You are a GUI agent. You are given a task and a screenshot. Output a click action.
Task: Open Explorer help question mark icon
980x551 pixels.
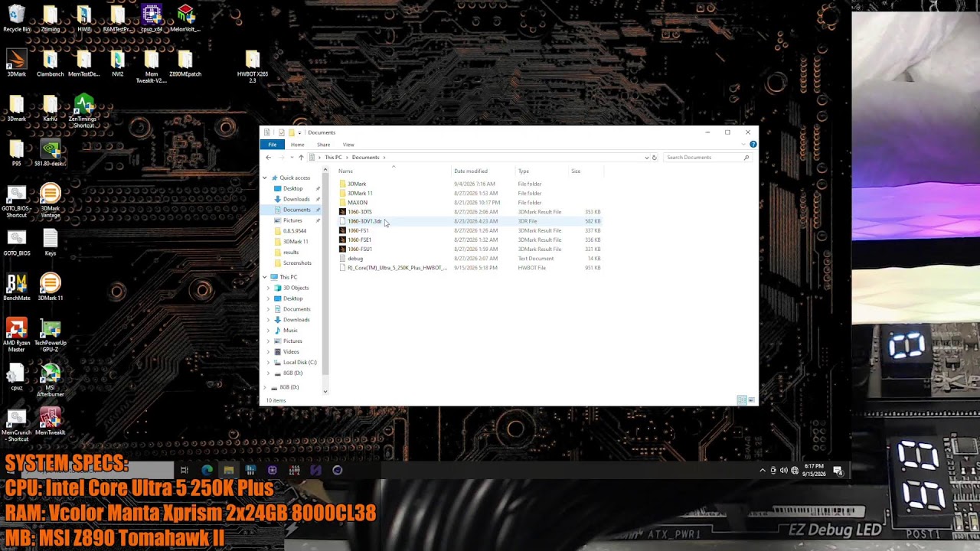[x=753, y=144]
